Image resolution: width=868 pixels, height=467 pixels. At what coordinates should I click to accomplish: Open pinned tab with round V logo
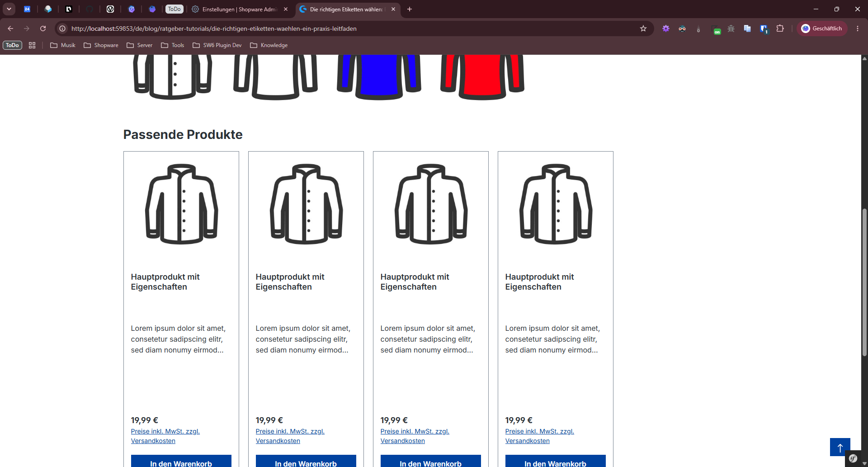click(110, 9)
